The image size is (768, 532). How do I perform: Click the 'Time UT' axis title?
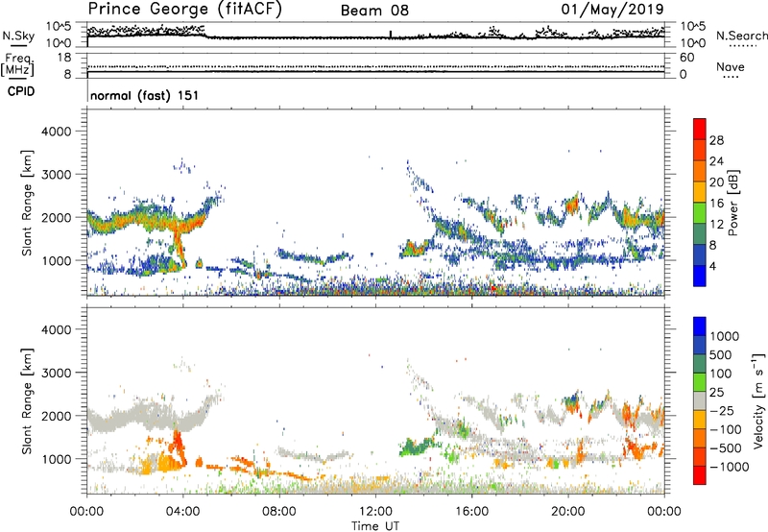point(375,526)
